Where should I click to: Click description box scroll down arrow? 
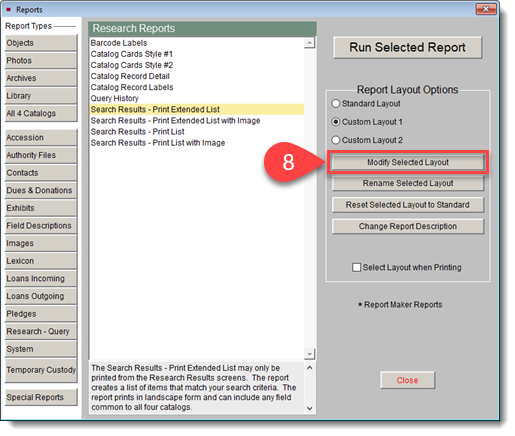click(310, 408)
